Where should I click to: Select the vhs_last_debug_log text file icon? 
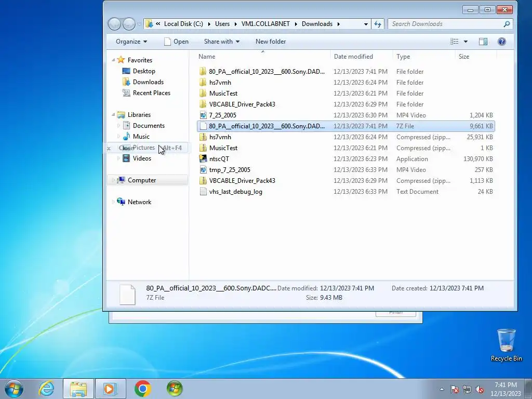pos(203,191)
